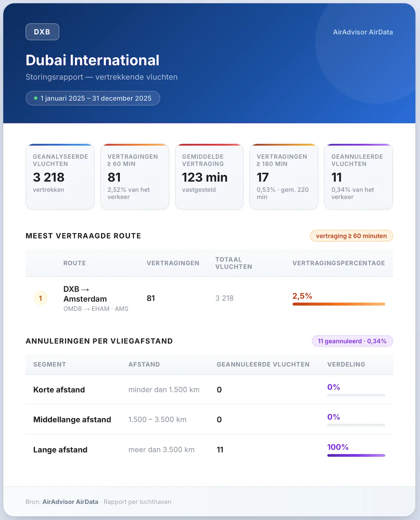
Task: Click the 'vastgesteld' caption
Action: coord(199,190)
